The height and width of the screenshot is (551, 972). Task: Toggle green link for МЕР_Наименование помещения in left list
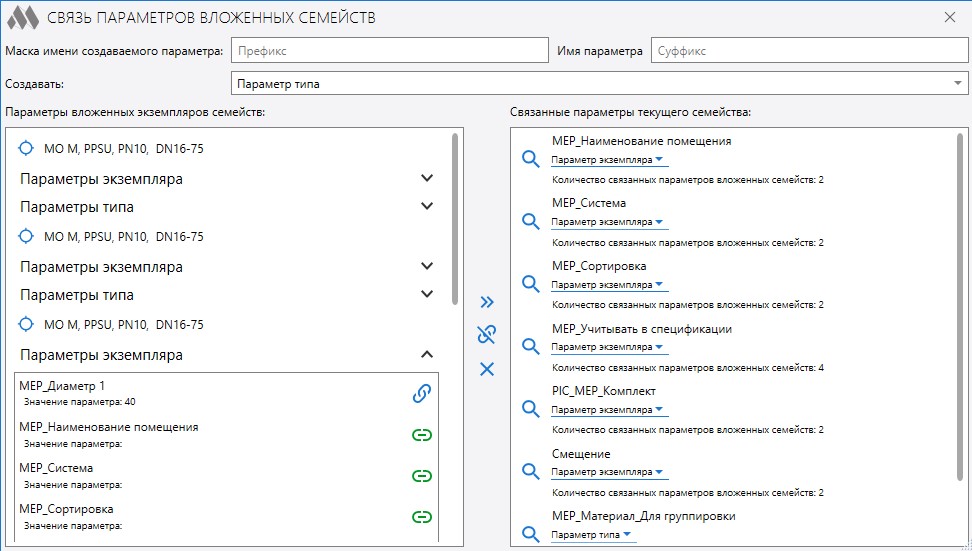click(422, 434)
